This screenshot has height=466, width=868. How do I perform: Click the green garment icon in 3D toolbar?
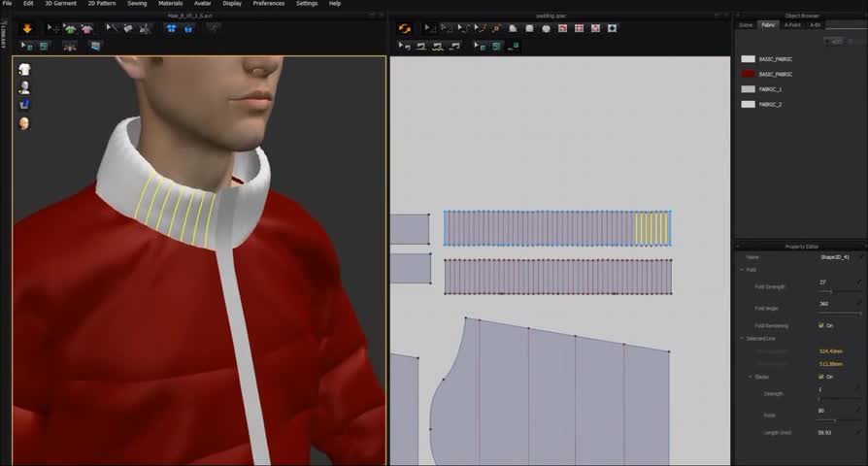(x=70, y=28)
